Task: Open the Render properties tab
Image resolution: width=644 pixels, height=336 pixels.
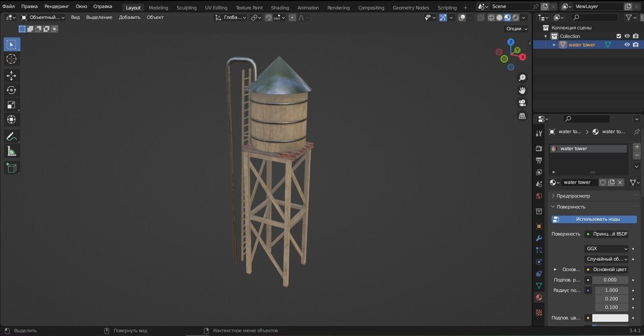Action: (x=539, y=148)
